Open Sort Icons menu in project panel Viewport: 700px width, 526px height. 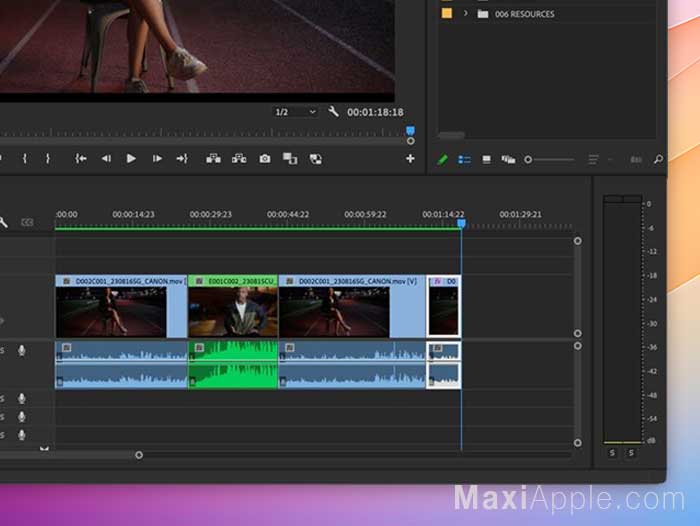(x=593, y=159)
